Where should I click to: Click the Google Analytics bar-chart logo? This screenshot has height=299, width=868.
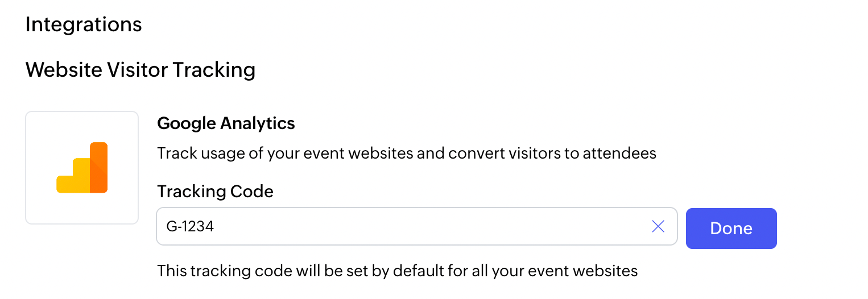(x=82, y=168)
